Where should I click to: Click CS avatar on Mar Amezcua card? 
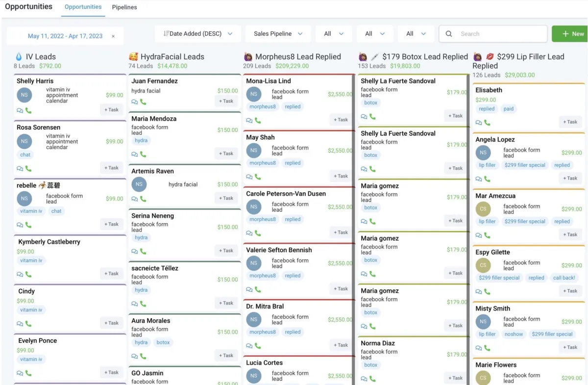(x=483, y=209)
